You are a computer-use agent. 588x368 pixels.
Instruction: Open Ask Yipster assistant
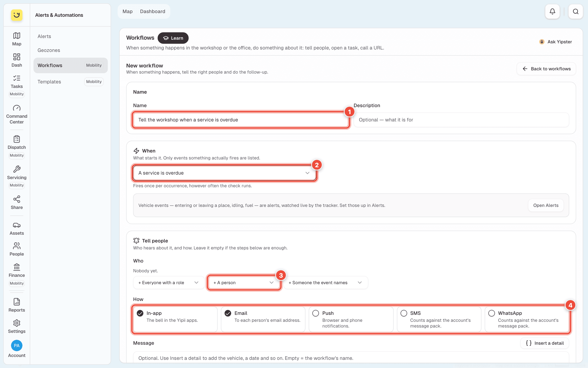pyautogui.click(x=556, y=42)
